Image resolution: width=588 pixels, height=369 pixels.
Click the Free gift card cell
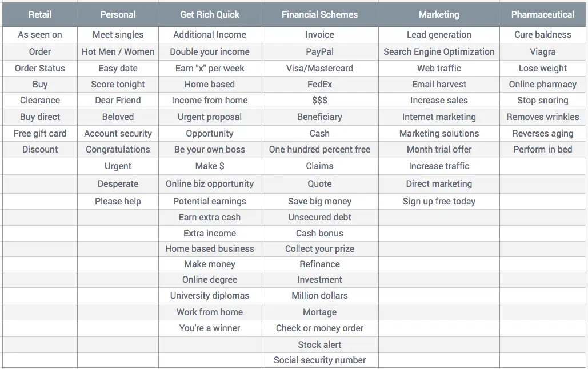pyautogui.click(x=40, y=133)
